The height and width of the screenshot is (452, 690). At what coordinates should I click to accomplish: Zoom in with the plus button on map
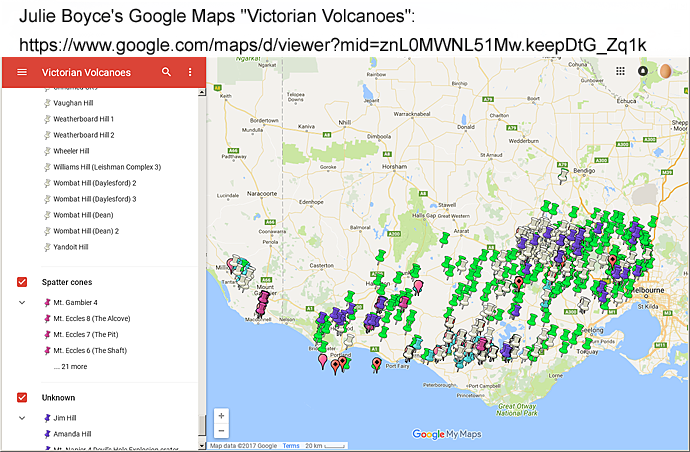click(x=221, y=415)
